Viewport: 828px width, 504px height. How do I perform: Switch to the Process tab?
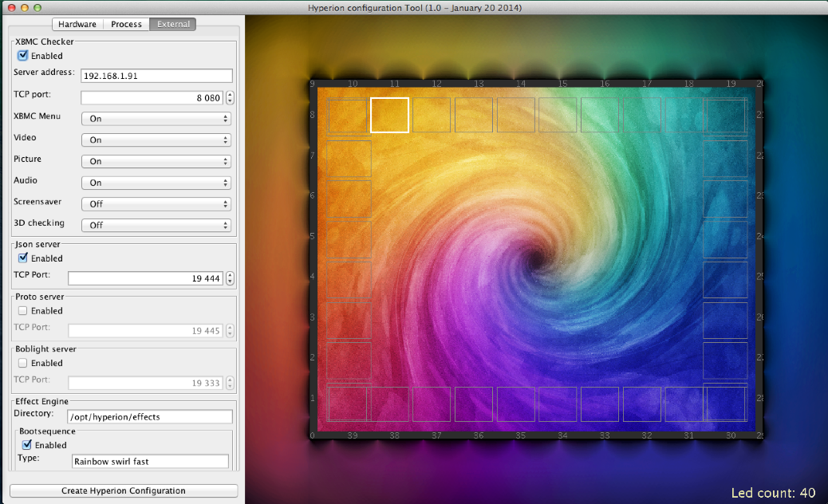126,24
